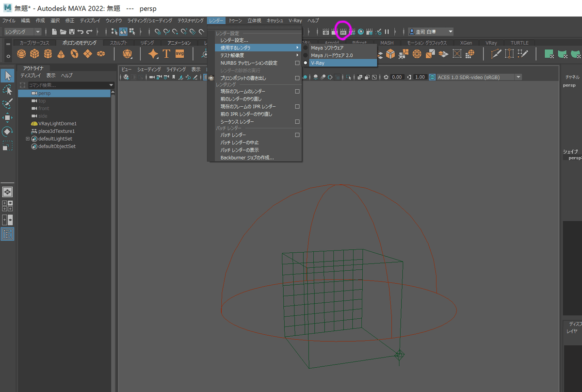Open option box for 現在のフレームのレンダー

click(x=297, y=91)
